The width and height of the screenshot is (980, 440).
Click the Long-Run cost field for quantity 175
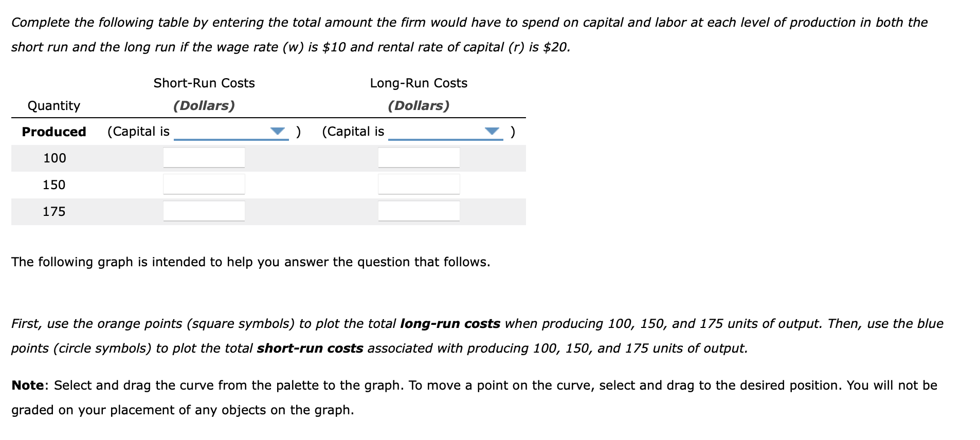(418, 211)
